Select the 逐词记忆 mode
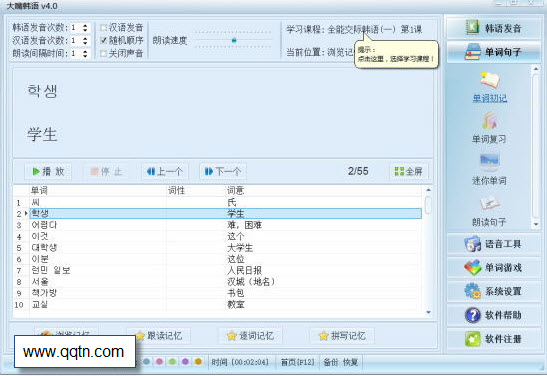This screenshot has width=547, height=376. coord(250,336)
